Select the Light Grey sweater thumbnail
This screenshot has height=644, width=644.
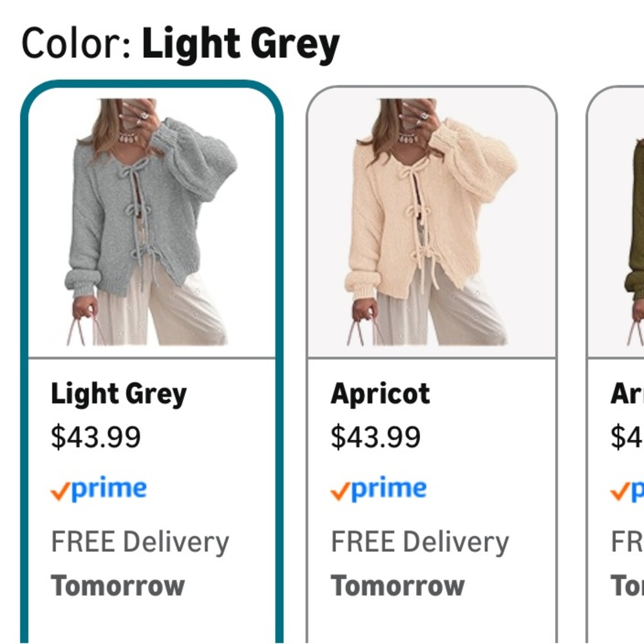click(x=151, y=222)
